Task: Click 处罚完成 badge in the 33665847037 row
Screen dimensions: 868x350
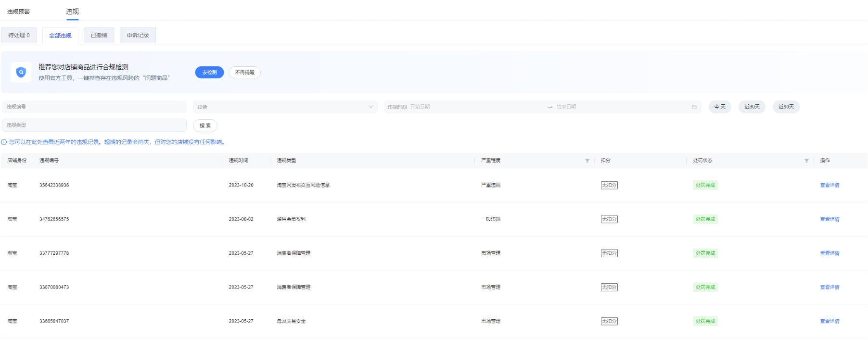Action: coord(705,321)
